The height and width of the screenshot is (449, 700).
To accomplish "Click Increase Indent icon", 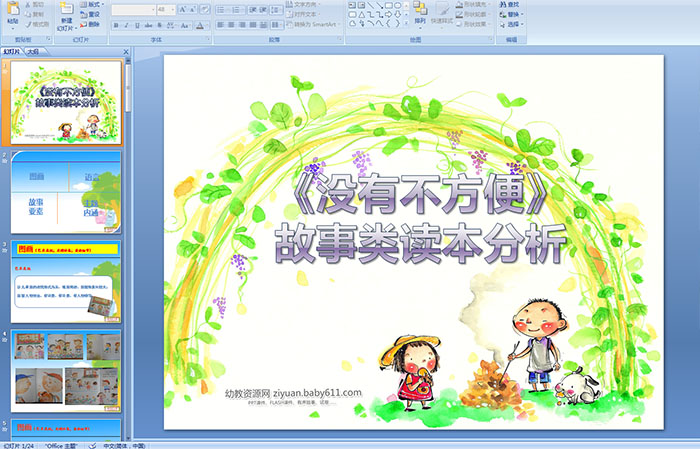I will [x=263, y=9].
